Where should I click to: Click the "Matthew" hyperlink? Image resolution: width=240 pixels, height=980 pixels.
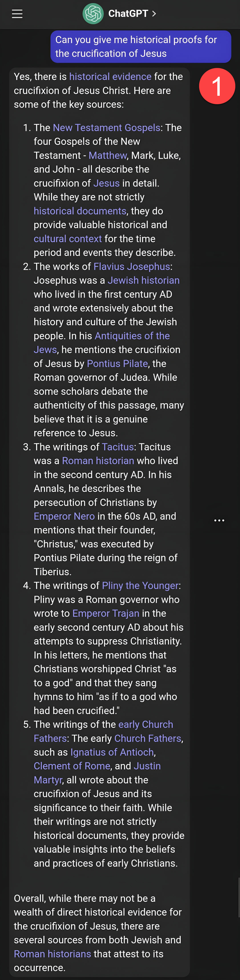pyautogui.click(x=107, y=155)
